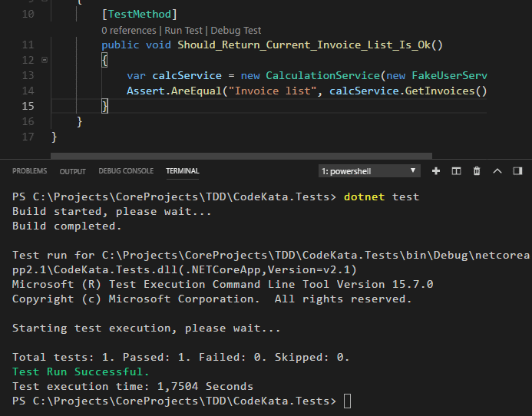Click 'Total tests: 1. Passed: 1.' terminal line
Image resolution: width=532 pixels, height=416 pixels.
181,358
